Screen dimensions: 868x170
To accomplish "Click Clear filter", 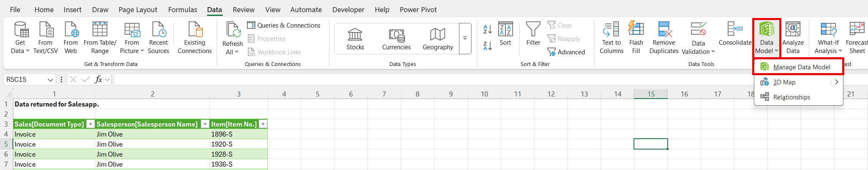I will coord(560,25).
